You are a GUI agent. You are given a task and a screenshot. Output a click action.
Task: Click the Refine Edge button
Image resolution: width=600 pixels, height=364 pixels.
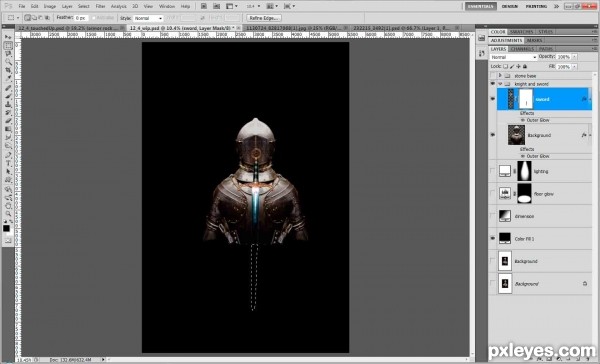[x=264, y=18]
